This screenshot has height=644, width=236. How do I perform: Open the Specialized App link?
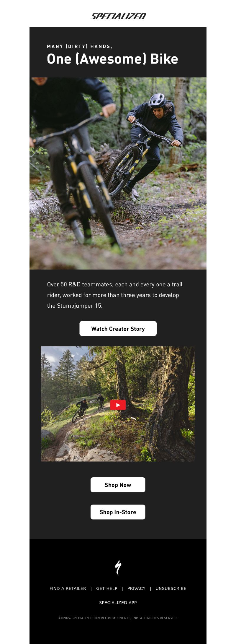point(118,603)
